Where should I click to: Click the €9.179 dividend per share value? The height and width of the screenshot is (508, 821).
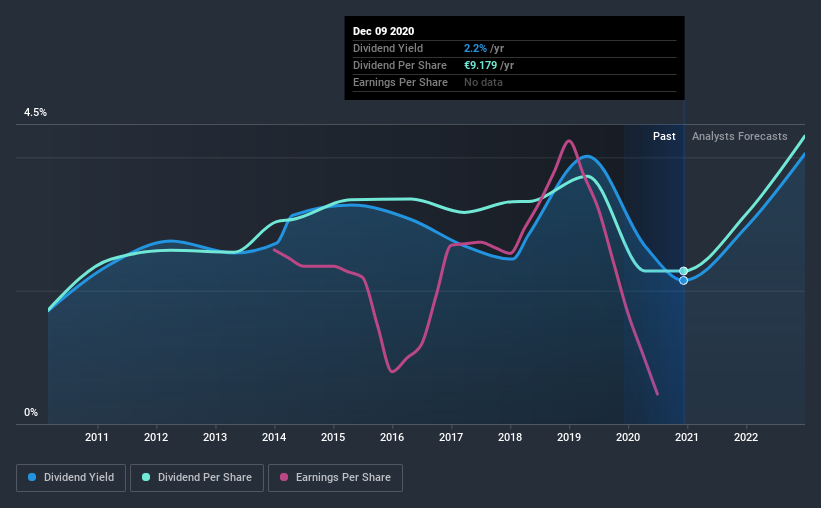pos(480,65)
